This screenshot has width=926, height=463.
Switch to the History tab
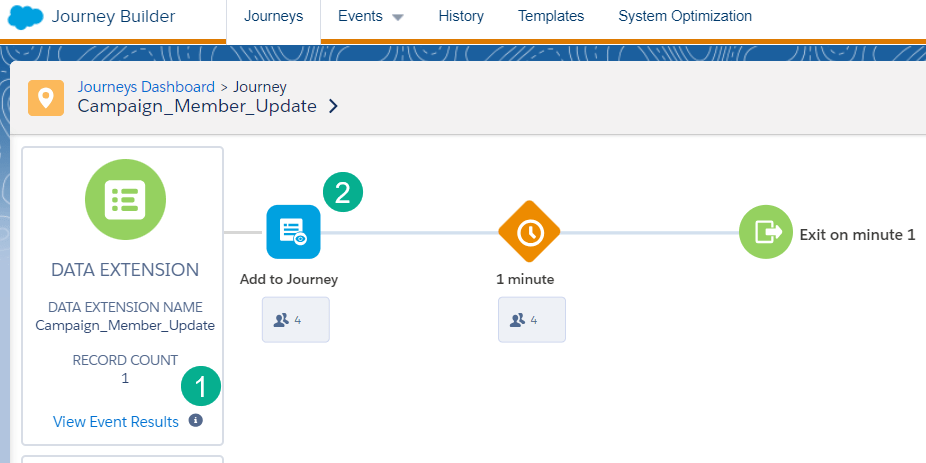click(461, 17)
